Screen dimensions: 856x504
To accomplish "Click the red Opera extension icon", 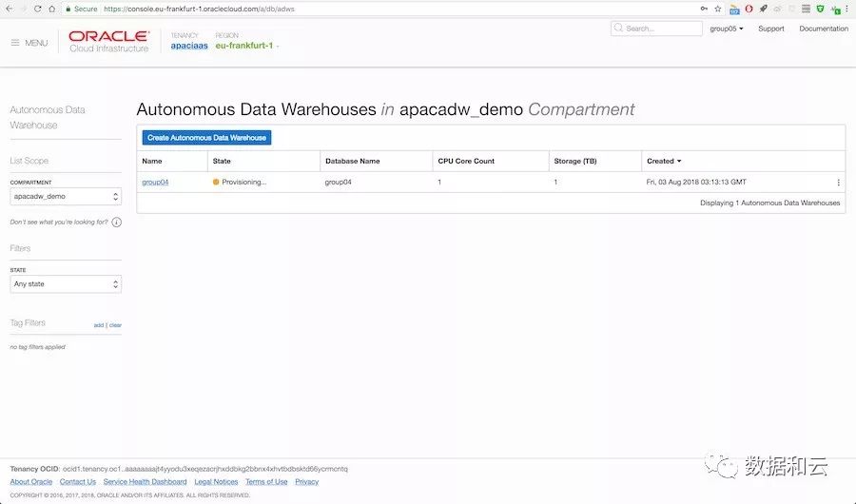I will pos(749,9).
